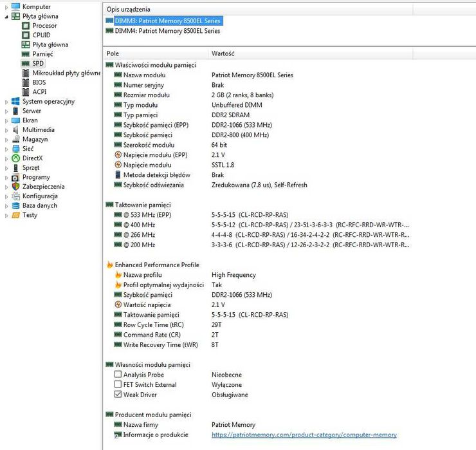The height and width of the screenshot is (450, 476).
Task: Click the Opis urządzenia column header
Action: coord(258,10)
